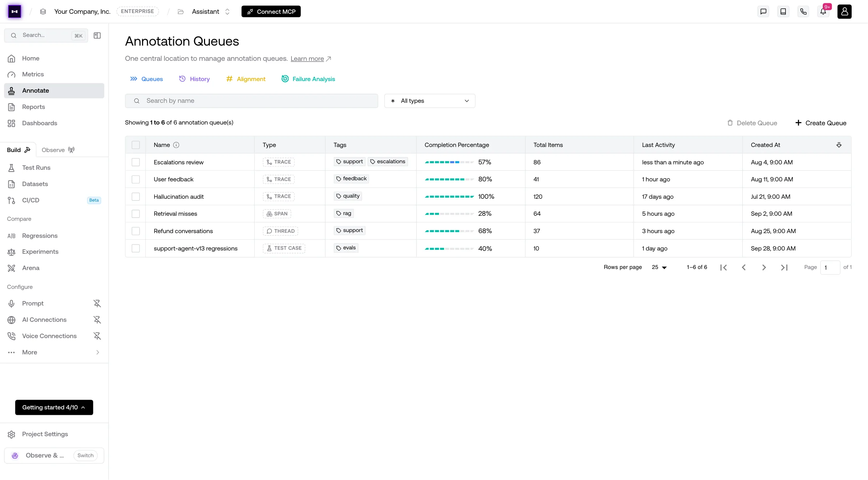
Task: Go to first page icon
Action: click(x=723, y=268)
